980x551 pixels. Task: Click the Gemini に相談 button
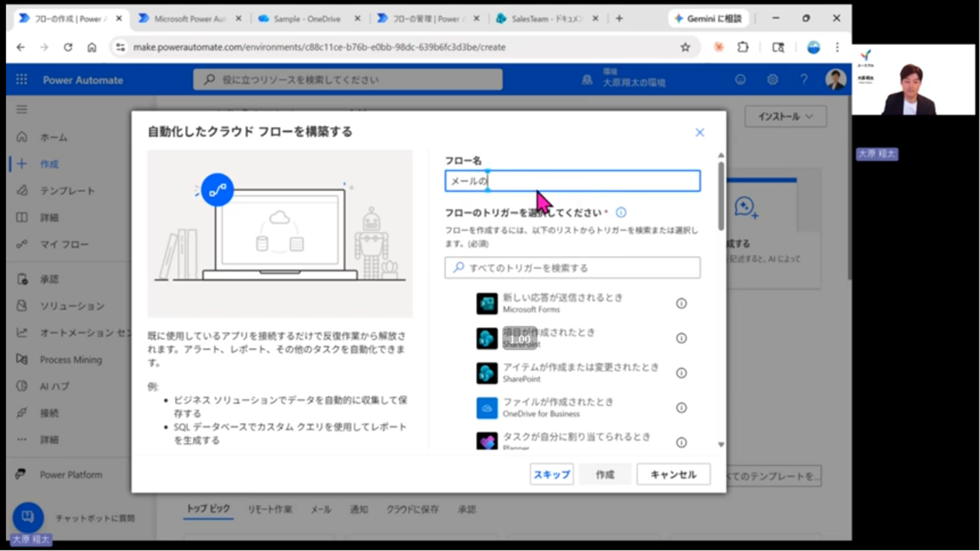708,19
